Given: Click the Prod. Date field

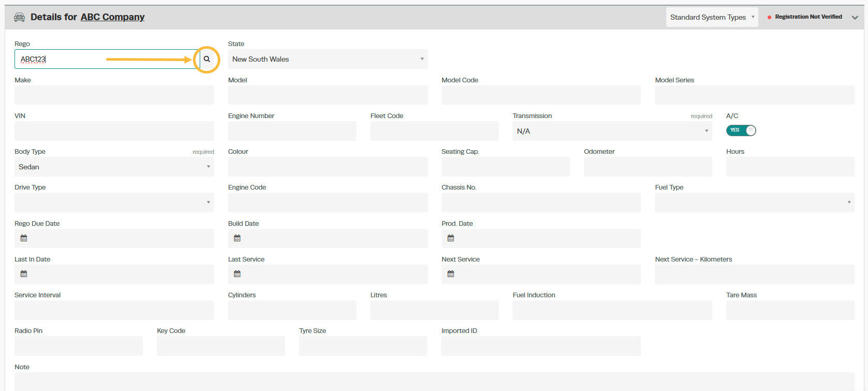Looking at the screenshot, I should 541,238.
